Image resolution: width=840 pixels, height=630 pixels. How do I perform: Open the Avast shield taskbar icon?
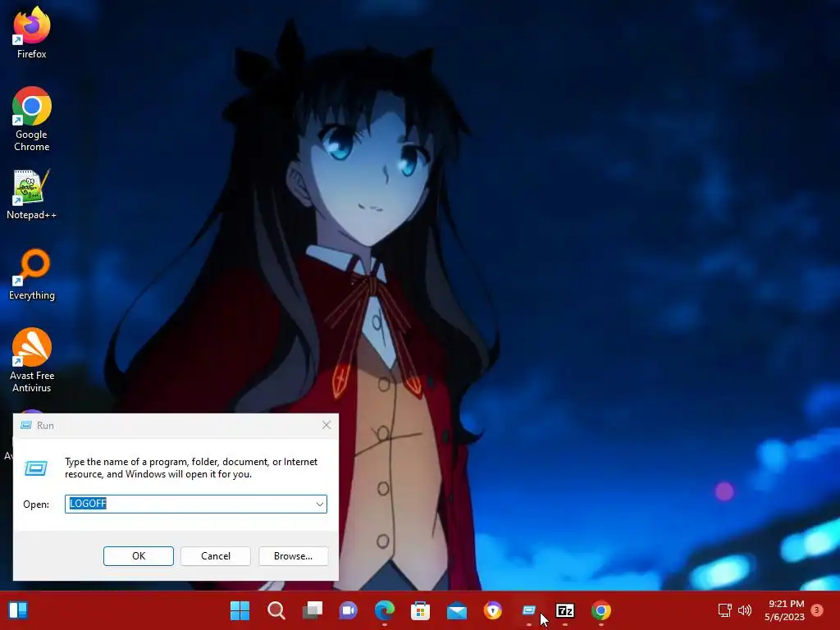tap(493, 610)
